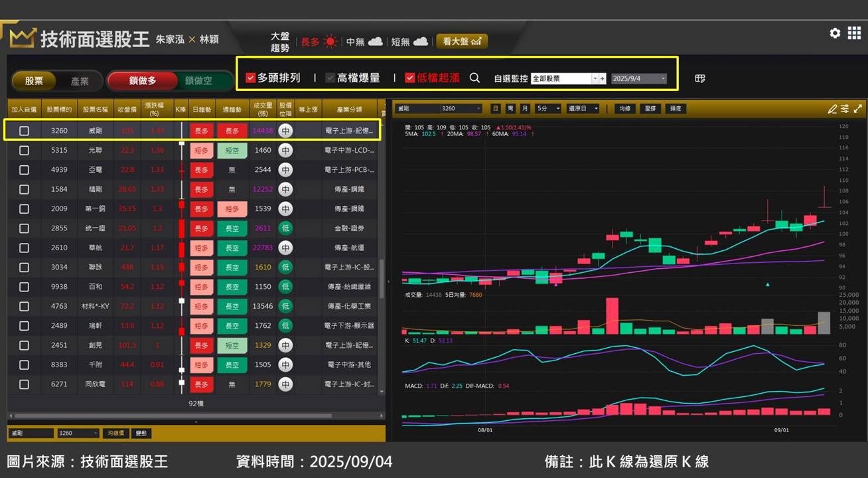The width and height of the screenshot is (868, 478).
Task: Select the 鎖做多 long mode
Action: (143, 81)
